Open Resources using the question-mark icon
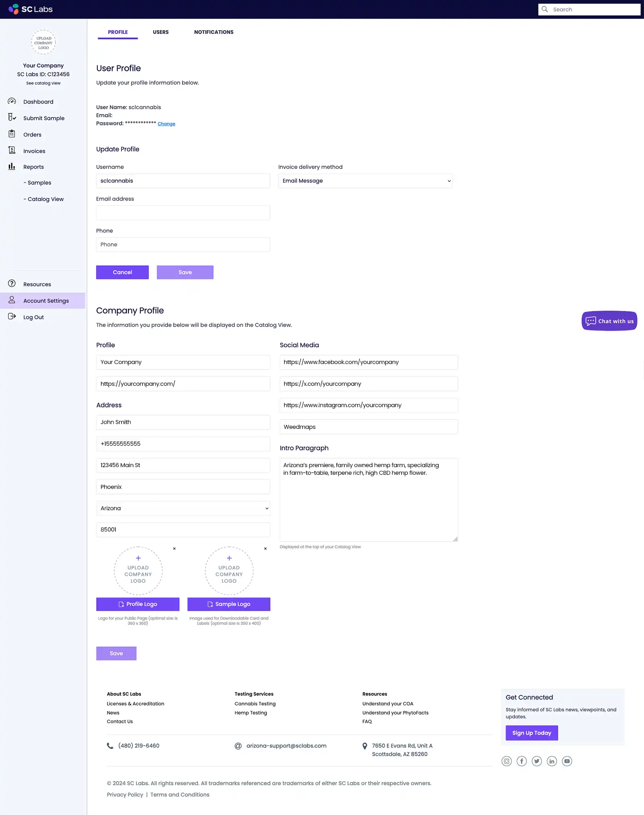 pos(11,284)
